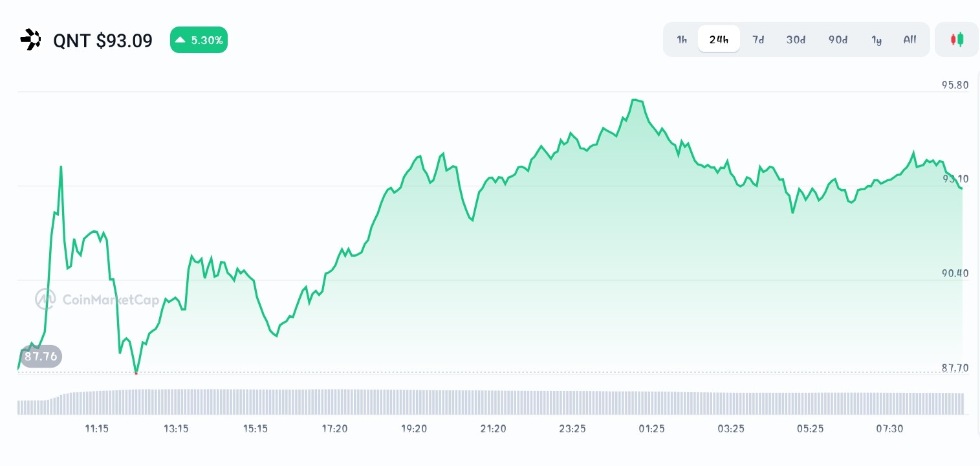Click the 17:20 time axis label
980x466 pixels.
tap(335, 428)
